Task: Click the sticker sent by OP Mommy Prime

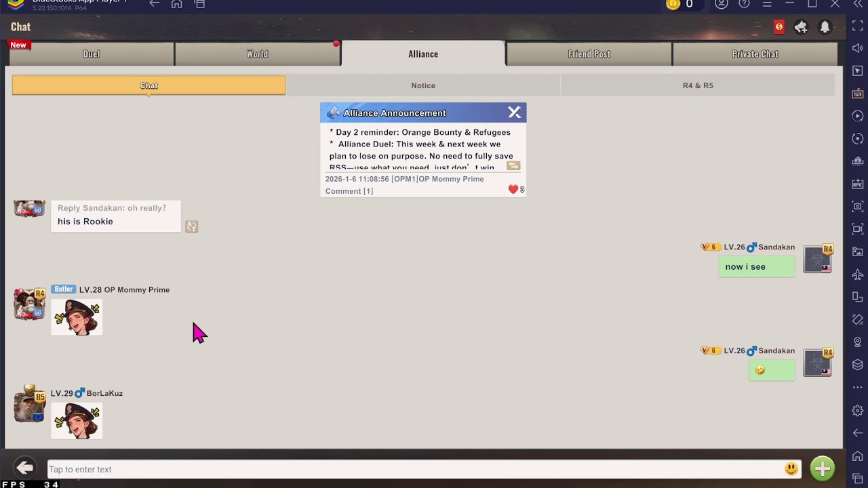Action: tap(77, 317)
